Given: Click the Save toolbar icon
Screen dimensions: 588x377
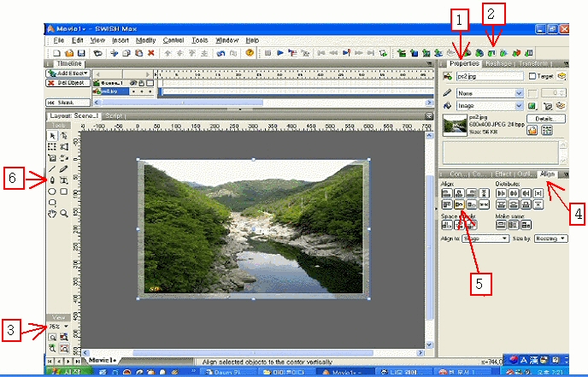Looking at the screenshot, I should (x=81, y=53).
